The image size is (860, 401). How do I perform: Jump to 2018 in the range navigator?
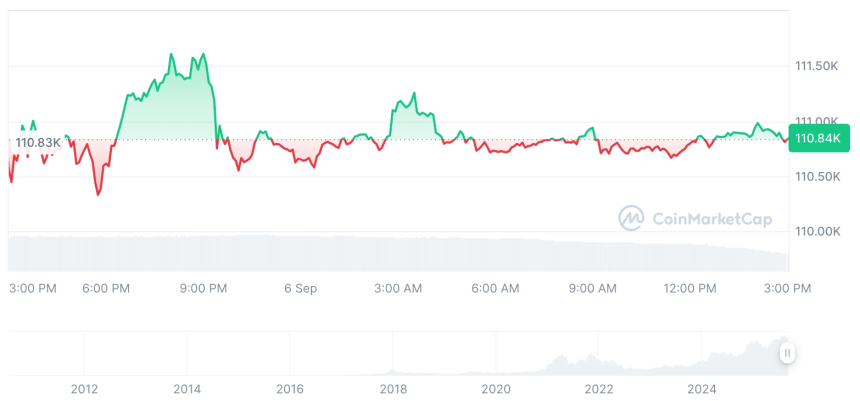(393, 388)
